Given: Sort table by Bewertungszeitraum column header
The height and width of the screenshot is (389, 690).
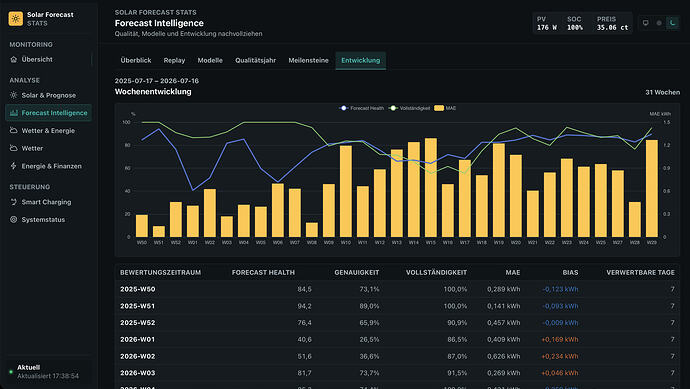Looking at the screenshot, I should point(161,272).
